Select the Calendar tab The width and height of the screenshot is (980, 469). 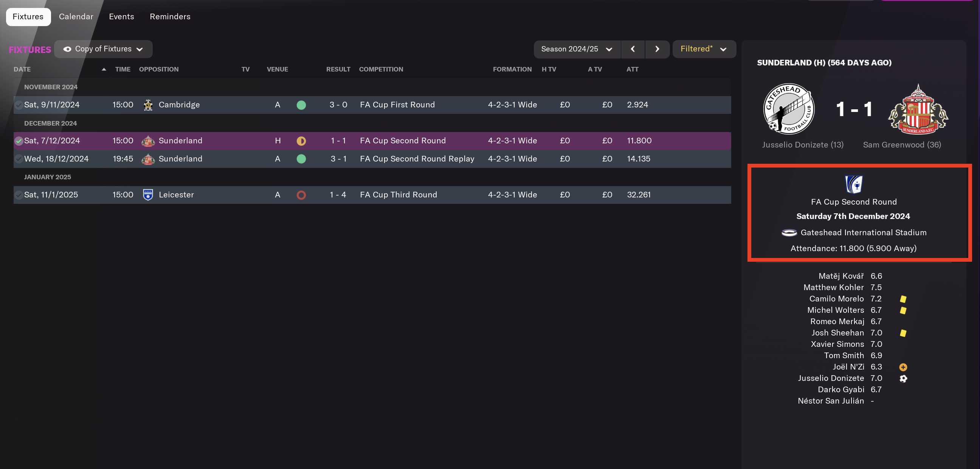(x=76, y=16)
